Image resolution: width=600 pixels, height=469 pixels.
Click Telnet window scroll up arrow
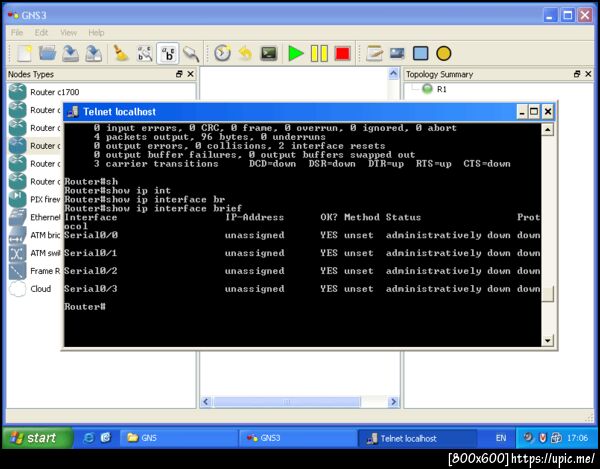click(548, 130)
